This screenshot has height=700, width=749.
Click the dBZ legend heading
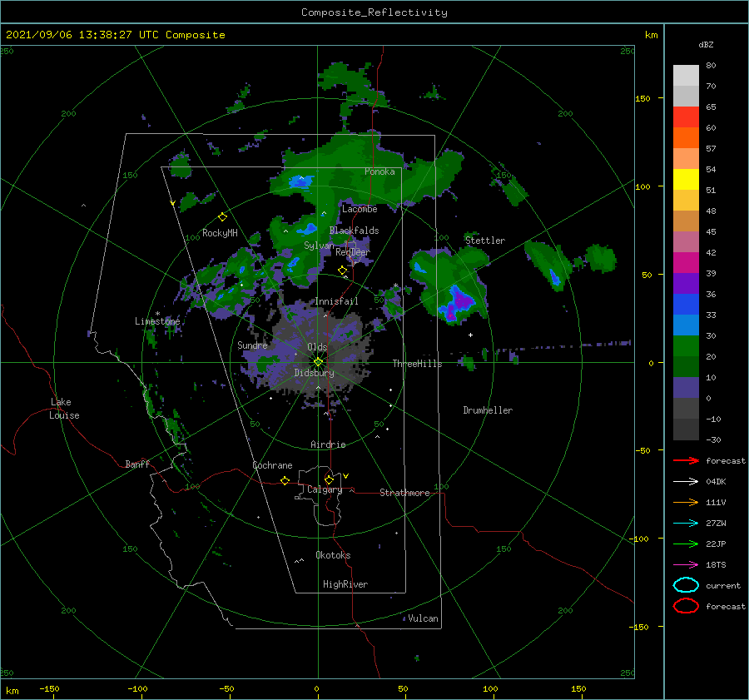click(x=706, y=44)
